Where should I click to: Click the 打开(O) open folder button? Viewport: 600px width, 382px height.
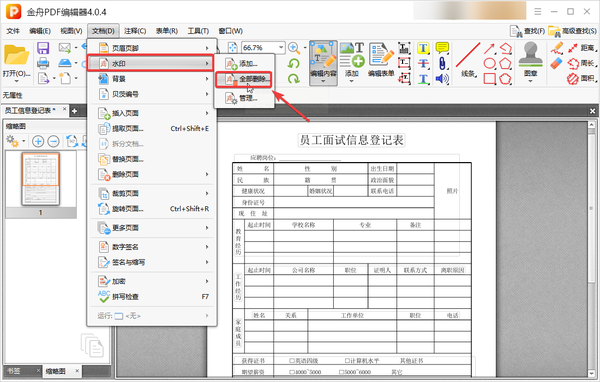(x=16, y=60)
